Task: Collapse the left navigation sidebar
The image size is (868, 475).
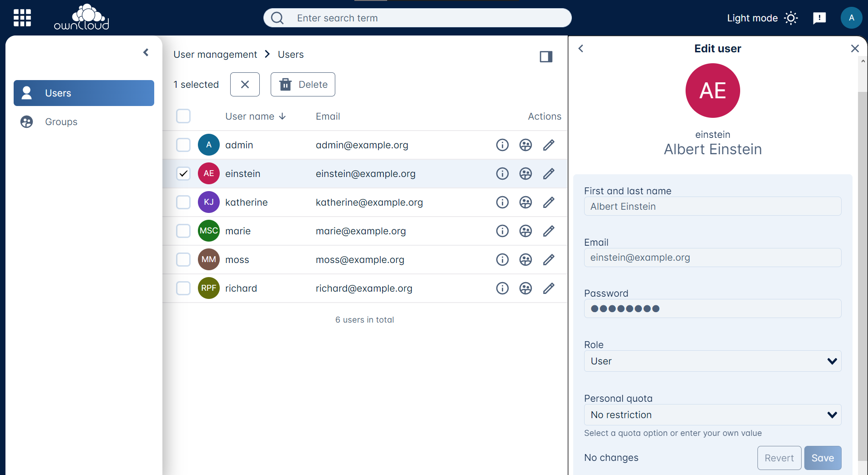Action: (146, 52)
